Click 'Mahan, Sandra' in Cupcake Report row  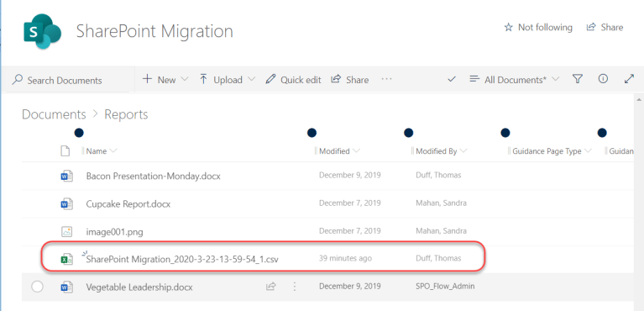(441, 203)
